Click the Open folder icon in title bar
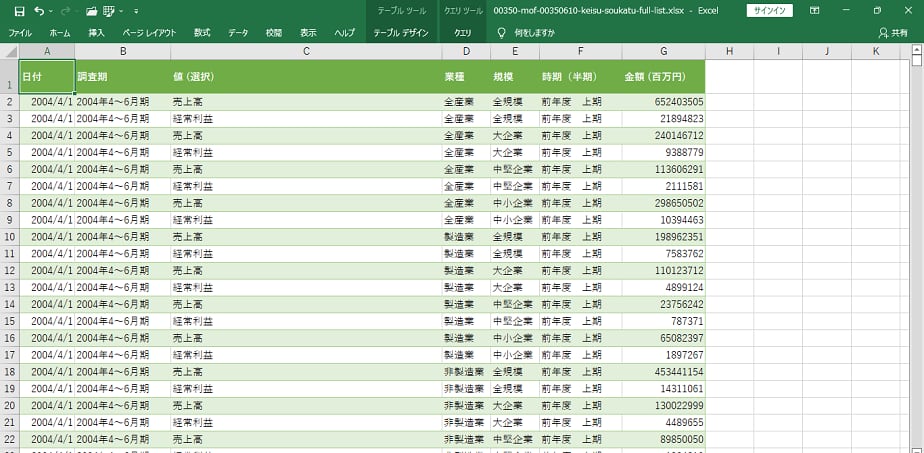This screenshot has height=453, width=924. [x=92, y=10]
